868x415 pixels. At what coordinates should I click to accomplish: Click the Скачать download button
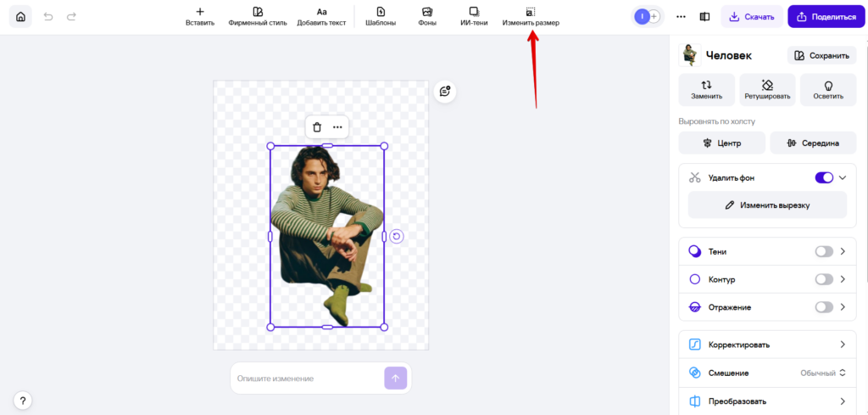pos(752,17)
